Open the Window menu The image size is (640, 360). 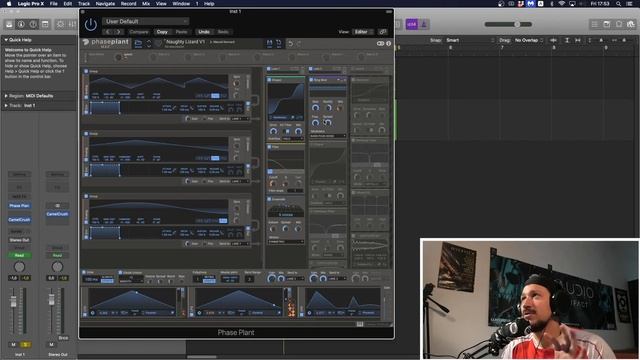181,4
